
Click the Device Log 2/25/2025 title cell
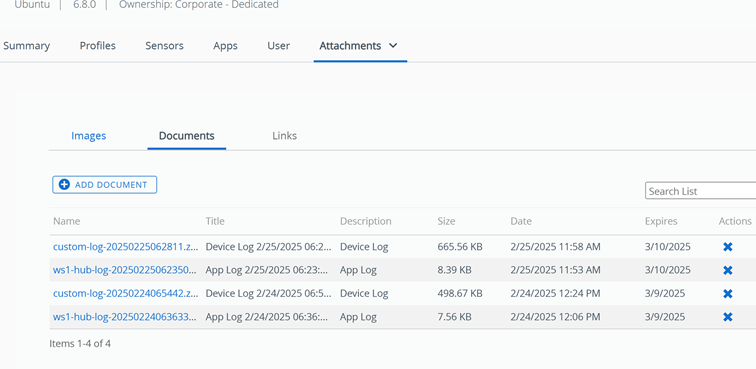269,247
